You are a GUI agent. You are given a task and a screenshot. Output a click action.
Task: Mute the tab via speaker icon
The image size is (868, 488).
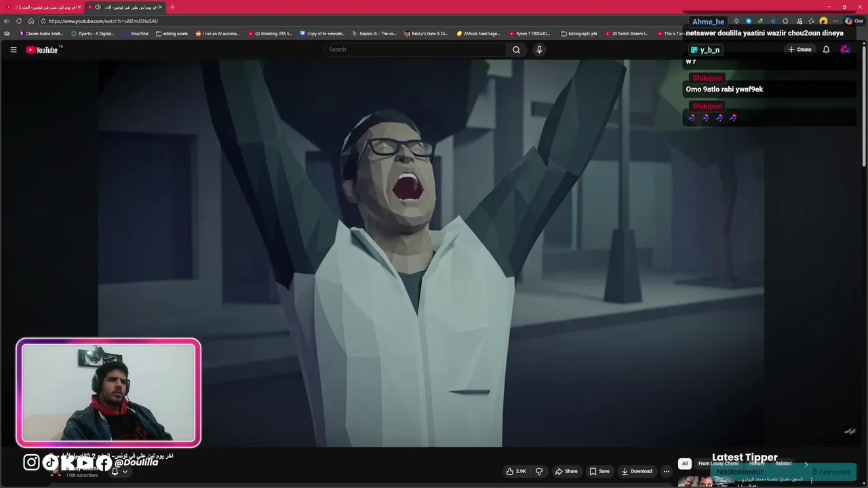coord(98,7)
